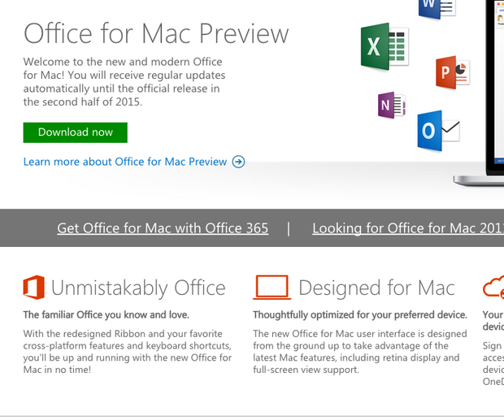Click 'The familiar Office you know and love' text
This screenshot has height=420, width=504.
point(106,314)
